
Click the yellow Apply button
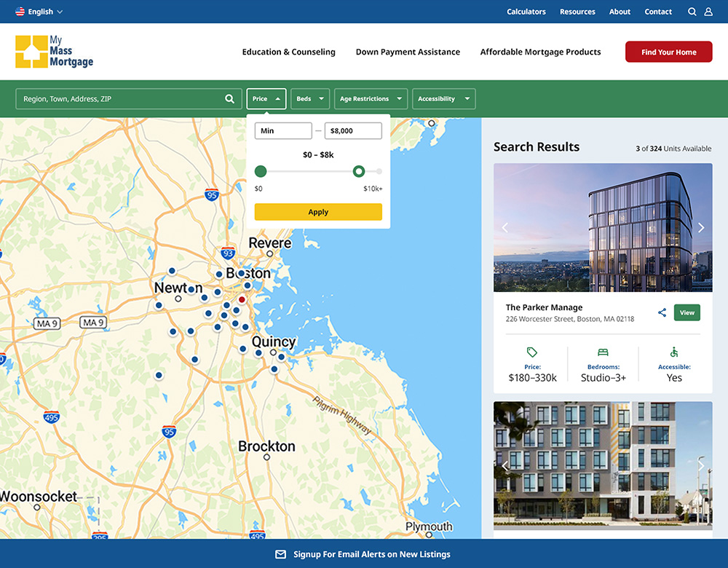pos(318,212)
